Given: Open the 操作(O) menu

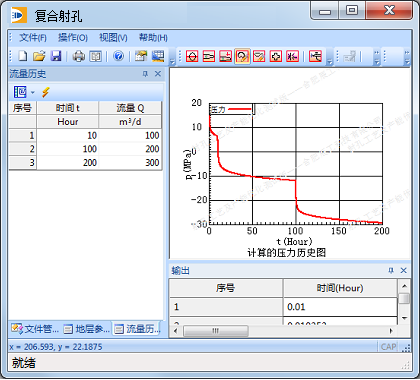Looking at the screenshot, I should [73, 38].
